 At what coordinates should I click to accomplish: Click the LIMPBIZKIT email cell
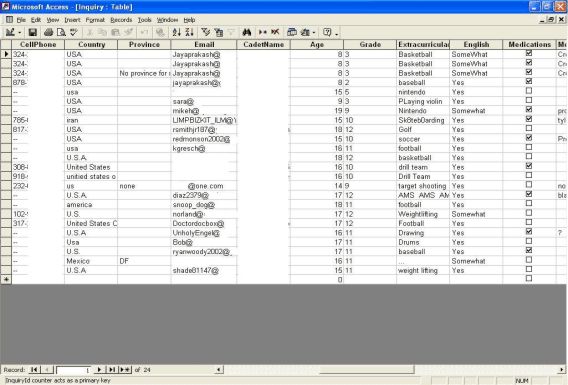[204, 120]
